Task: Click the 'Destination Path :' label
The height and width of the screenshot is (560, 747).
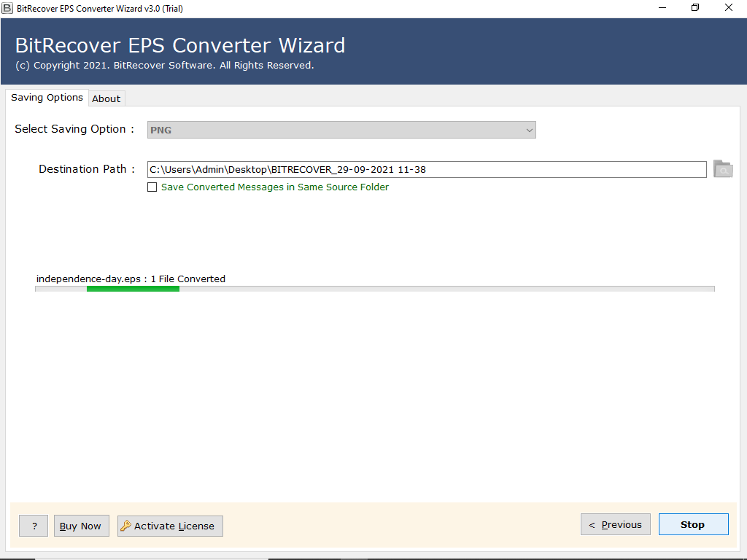Action: tap(87, 169)
